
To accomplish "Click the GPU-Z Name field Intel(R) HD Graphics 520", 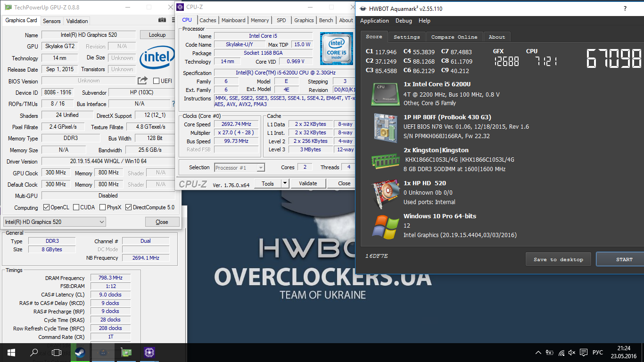I will [89, 35].
